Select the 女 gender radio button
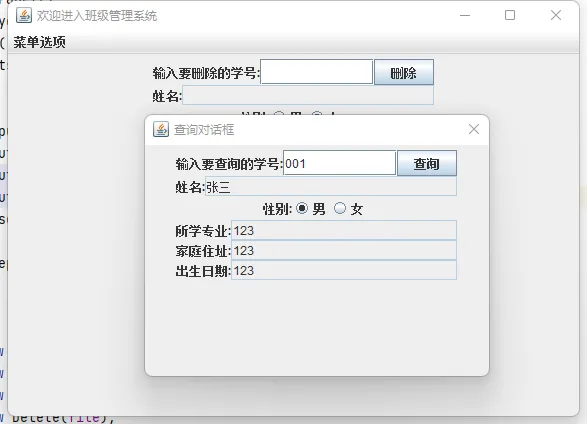The height and width of the screenshot is (424, 587). 340,208
